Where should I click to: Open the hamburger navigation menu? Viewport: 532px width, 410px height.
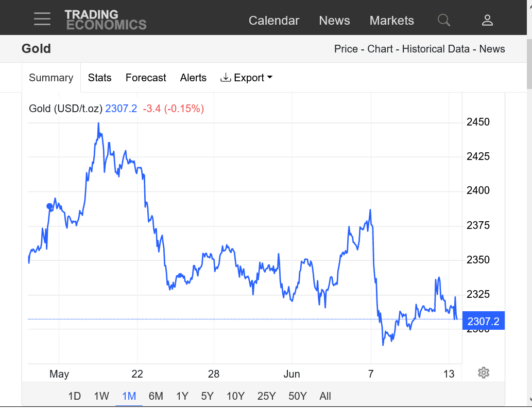42,20
